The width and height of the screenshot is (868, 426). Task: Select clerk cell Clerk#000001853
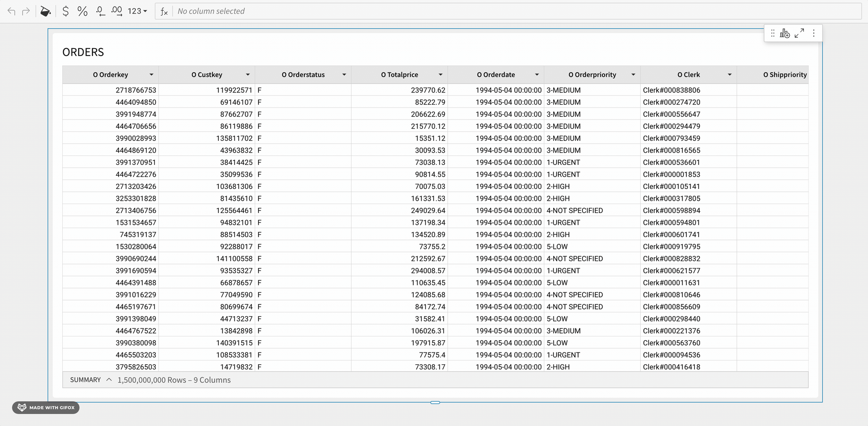688,174
